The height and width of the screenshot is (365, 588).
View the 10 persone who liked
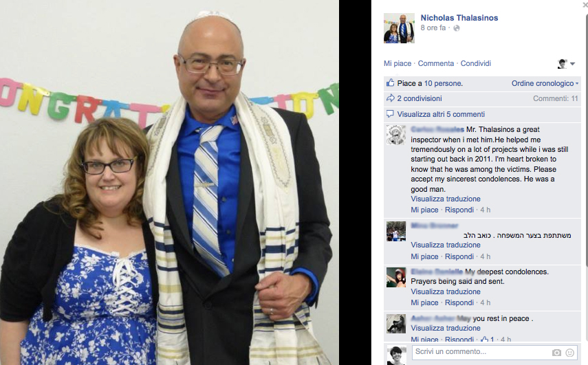443,83
